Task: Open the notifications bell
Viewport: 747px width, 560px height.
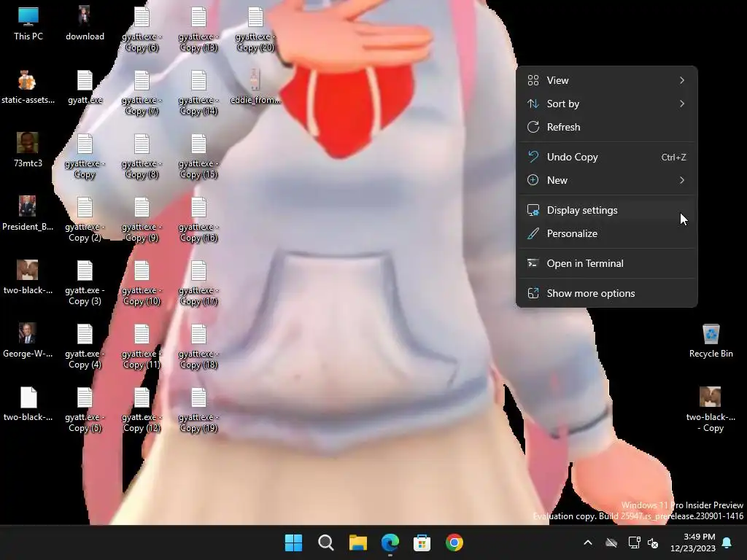Action: click(727, 542)
